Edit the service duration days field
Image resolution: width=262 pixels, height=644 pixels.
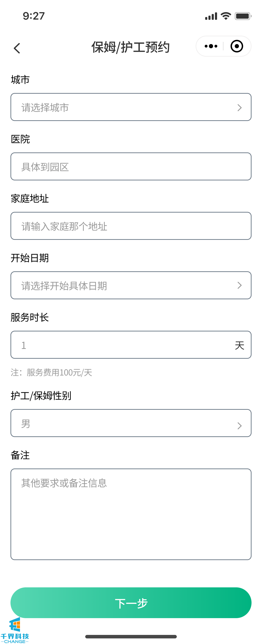point(125,345)
